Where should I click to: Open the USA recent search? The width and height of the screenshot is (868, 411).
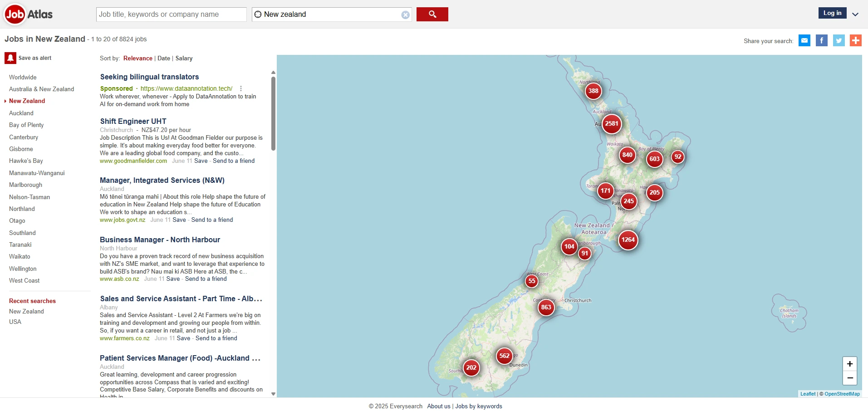(15, 322)
